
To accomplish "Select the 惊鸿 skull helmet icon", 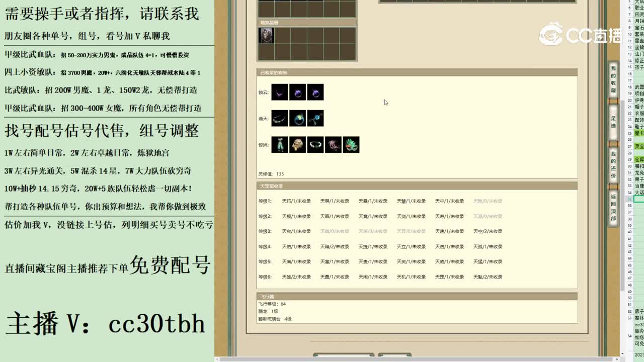I will click(x=297, y=145).
